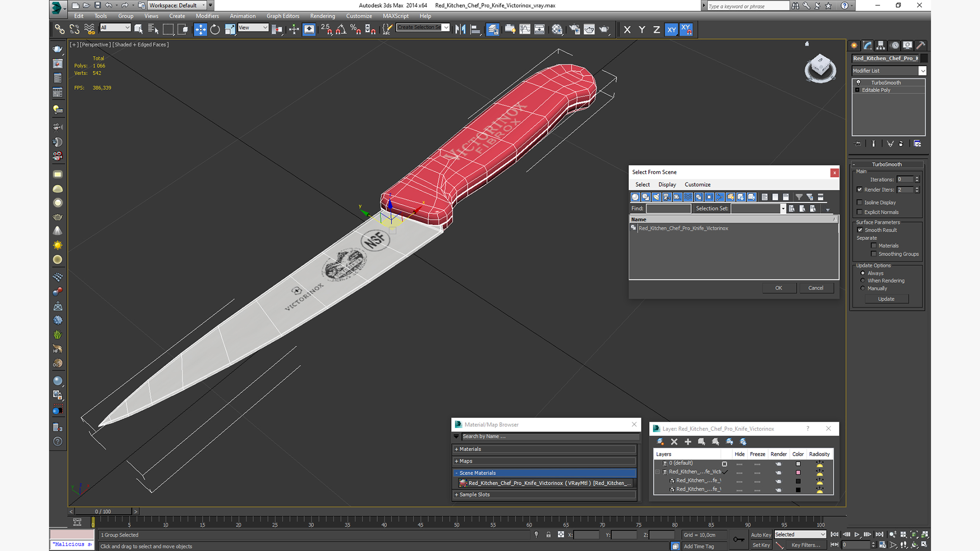Toggle Display Cameras filter in Select From Scene
Image resolution: width=980 pixels, height=551 pixels.
pos(667,197)
